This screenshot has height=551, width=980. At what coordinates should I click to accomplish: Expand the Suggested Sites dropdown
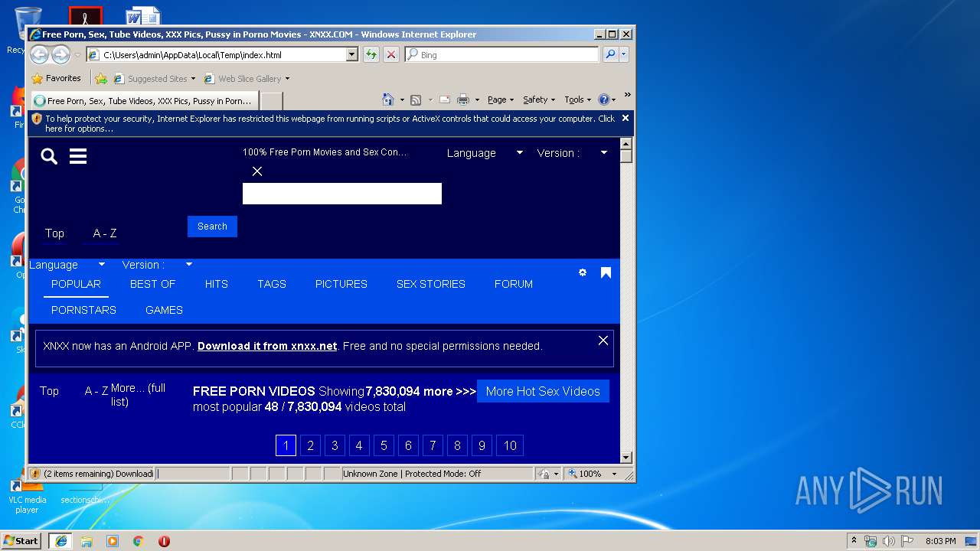(x=193, y=79)
